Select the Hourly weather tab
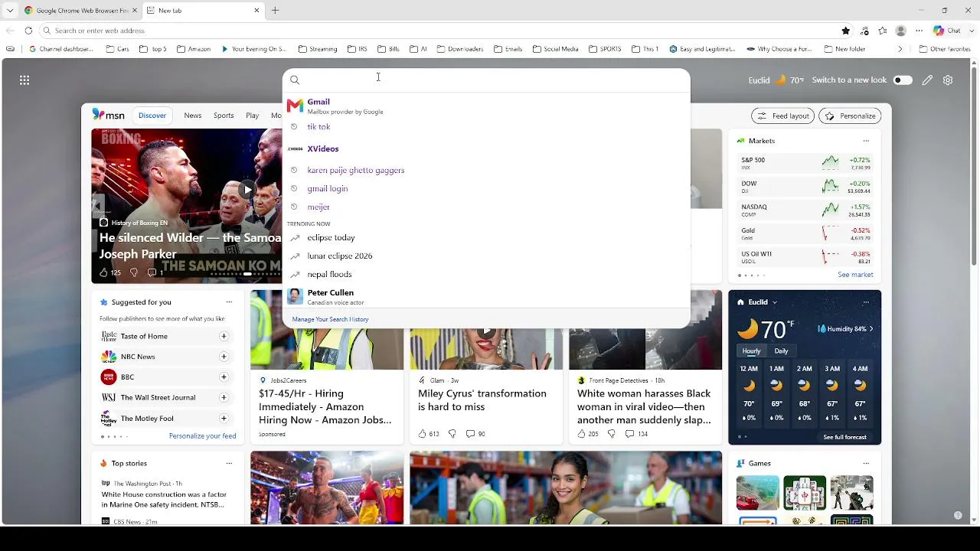Image resolution: width=980 pixels, height=551 pixels. pos(751,351)
